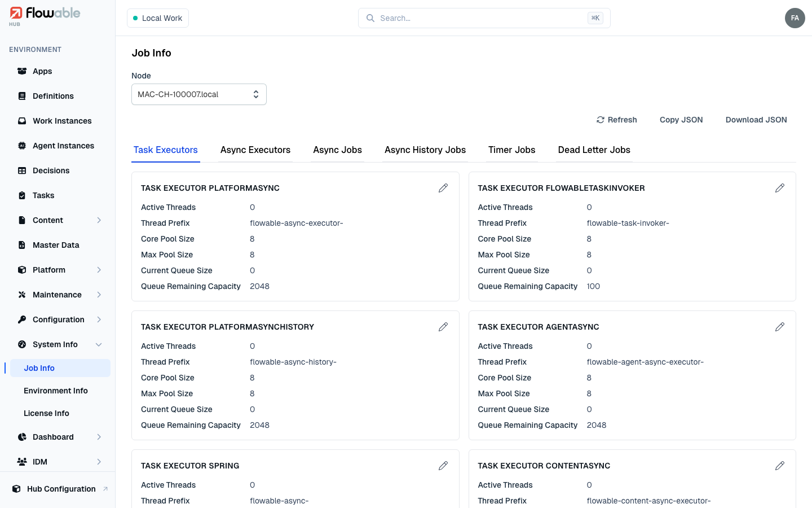Viewport: 812px width, 508px height.
Task: Click the TASK EXECUTOR SPRING card title
Action: click(190, 466)
